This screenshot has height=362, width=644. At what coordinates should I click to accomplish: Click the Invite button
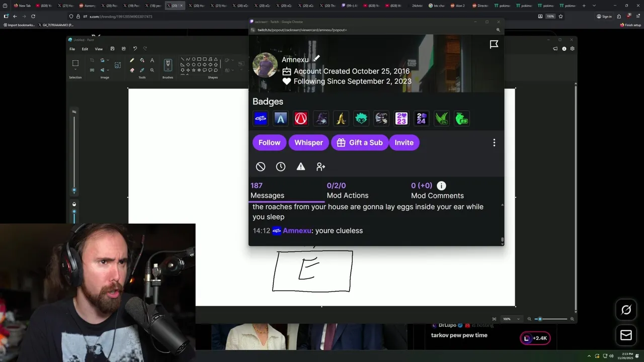tap(404, 143)
